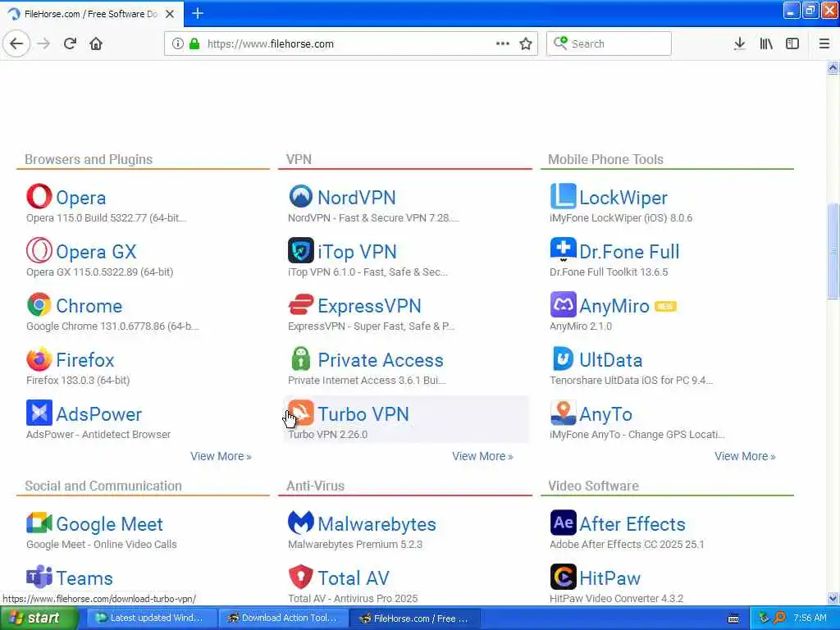Go to the browser home page icon
Image resolution: width=840 pixels, height=630 pixels.
[96, 43]
